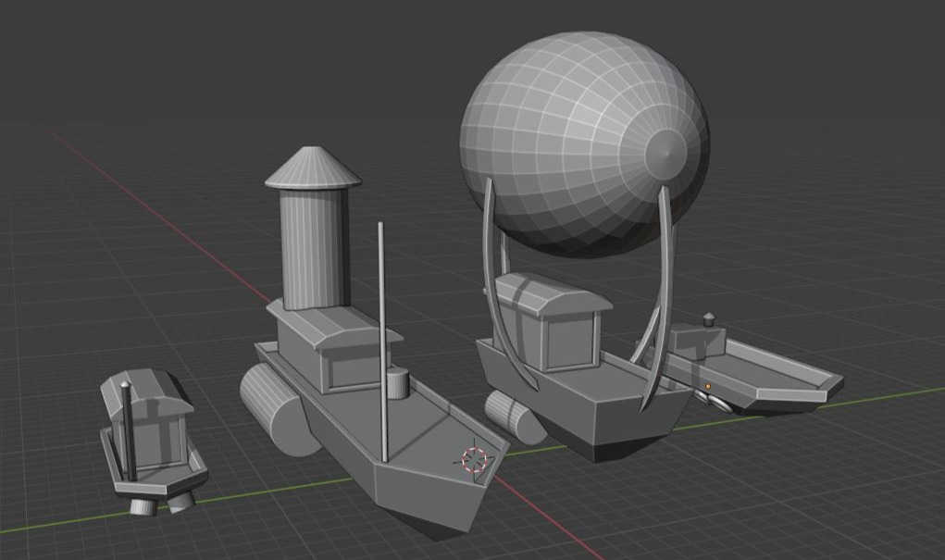
Task: Select the tall thin mast on middle boat
Action: (x=381, y=305)
